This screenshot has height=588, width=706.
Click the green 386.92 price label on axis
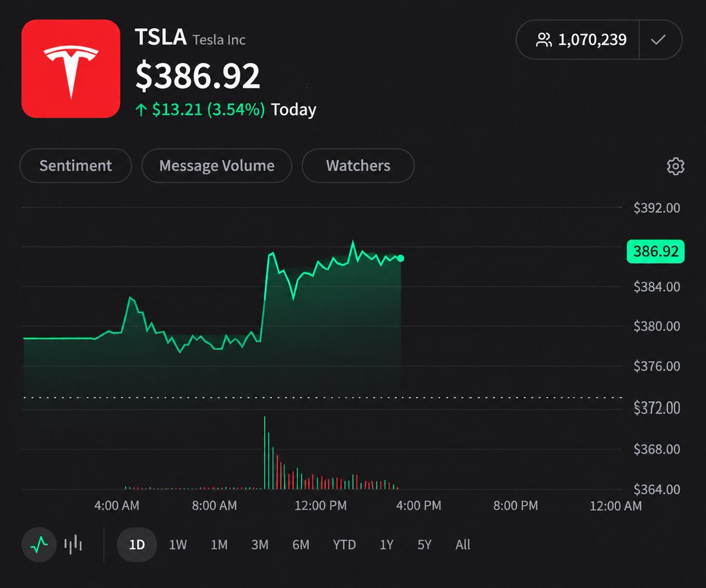coord(656,252)
